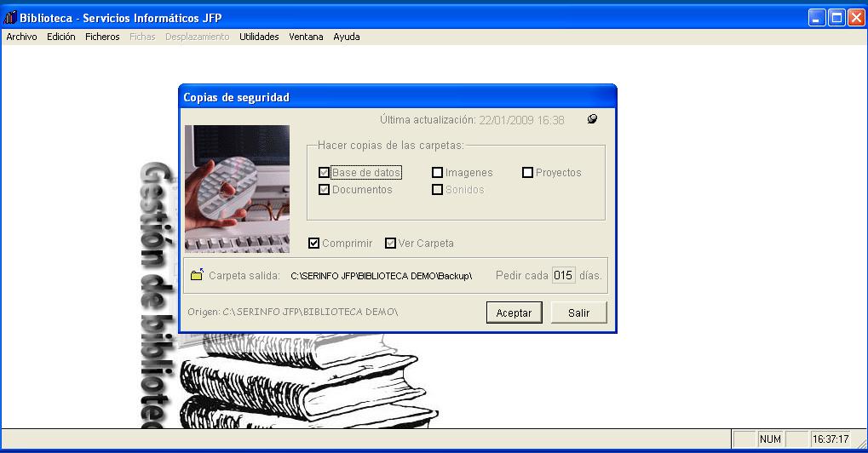Screen dimensions: 868x453
Task: Click the Carpeta salida path text
Action: [x=382, y=275]
